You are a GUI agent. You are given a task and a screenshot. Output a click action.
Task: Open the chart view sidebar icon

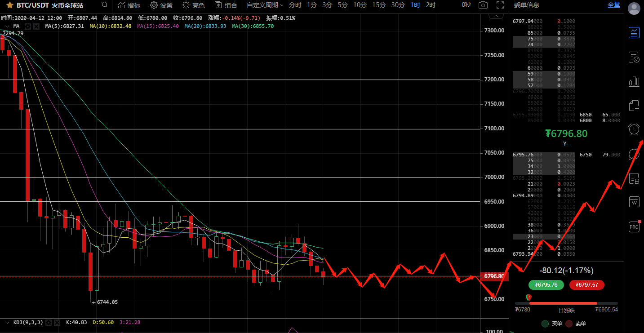(x=634, y=33)
